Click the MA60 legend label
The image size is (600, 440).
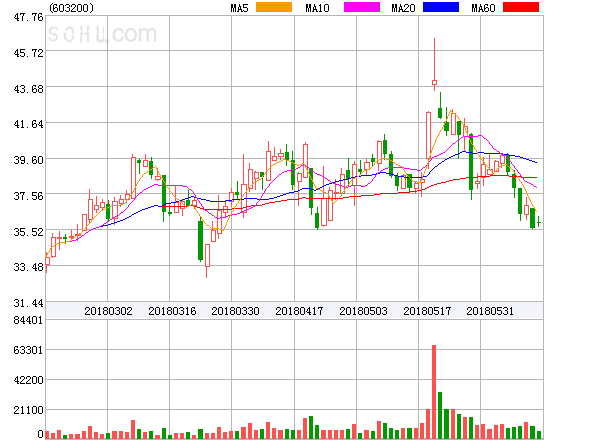point(483,8)
